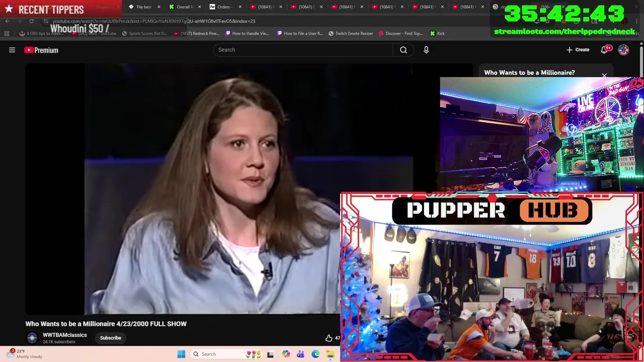Open the weather widget showing 23°F
This screenshot has height=362, width=644.
click(25, 354)
